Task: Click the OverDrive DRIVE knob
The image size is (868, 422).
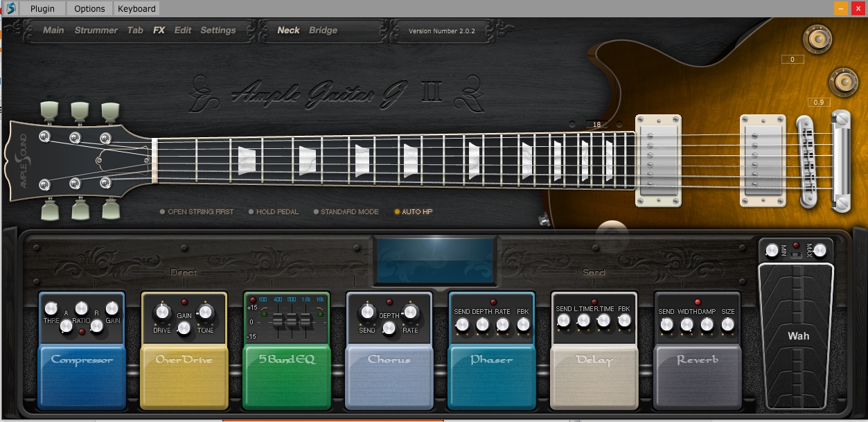Action: pos(163,313)
